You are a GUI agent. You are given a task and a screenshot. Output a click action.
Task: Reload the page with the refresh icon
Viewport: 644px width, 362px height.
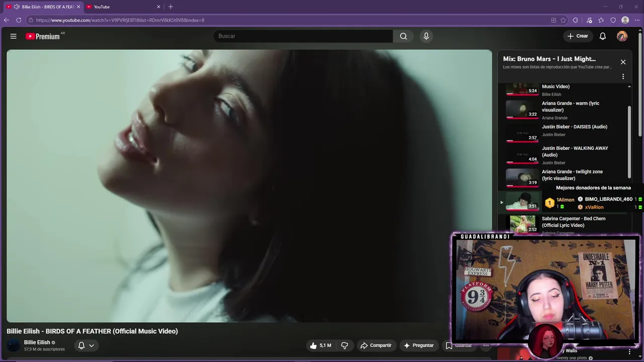(x=19, y=20)
